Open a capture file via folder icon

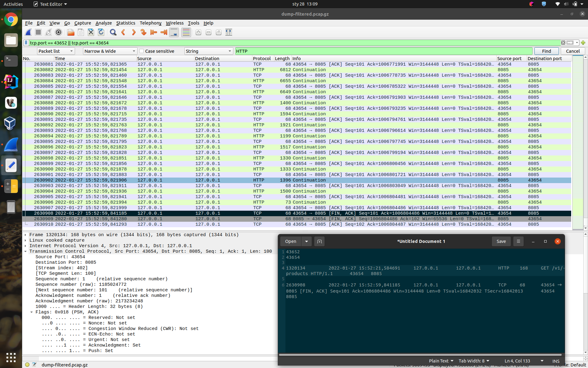tap(71, 32)
